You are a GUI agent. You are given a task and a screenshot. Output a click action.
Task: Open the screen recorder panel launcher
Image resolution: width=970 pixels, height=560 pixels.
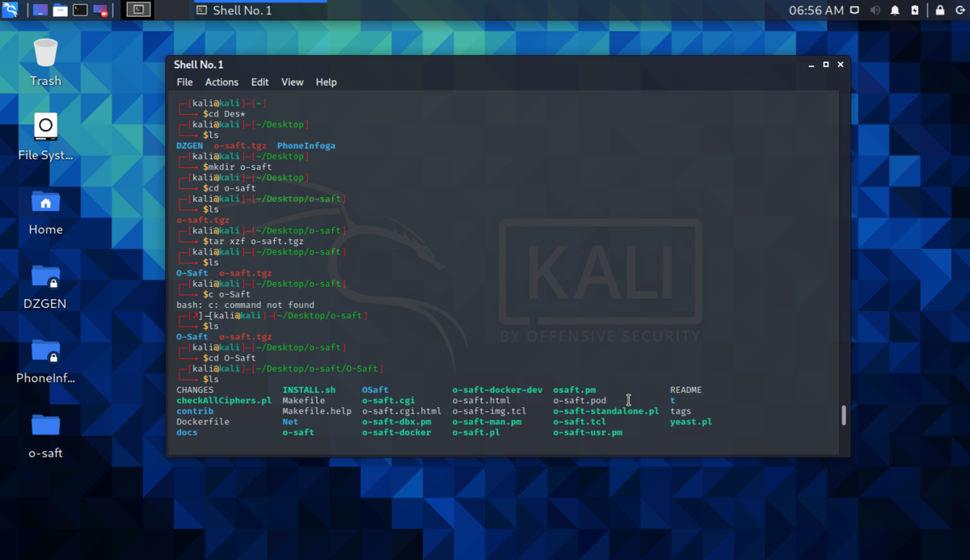[100, 11]
